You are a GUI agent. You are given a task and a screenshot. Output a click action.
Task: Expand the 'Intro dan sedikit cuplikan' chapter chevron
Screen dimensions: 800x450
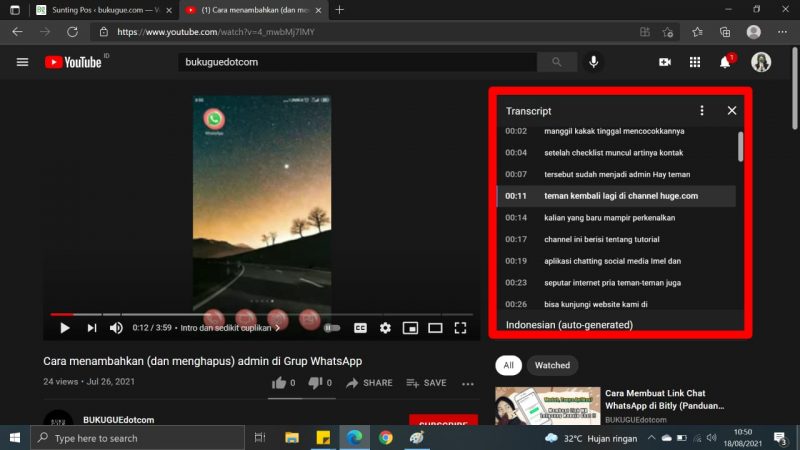pyautogui.click(x=278, y=328)
